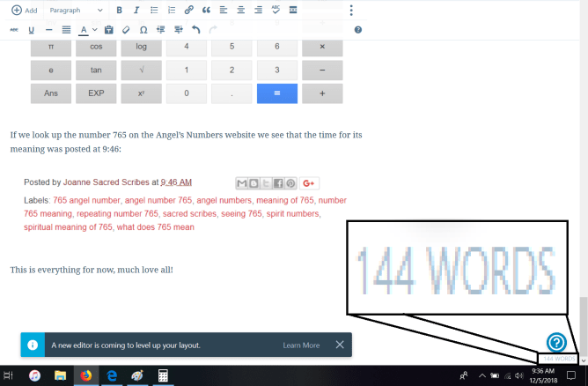Insert or edit a link
588x386 pixels.
[188, 11]
